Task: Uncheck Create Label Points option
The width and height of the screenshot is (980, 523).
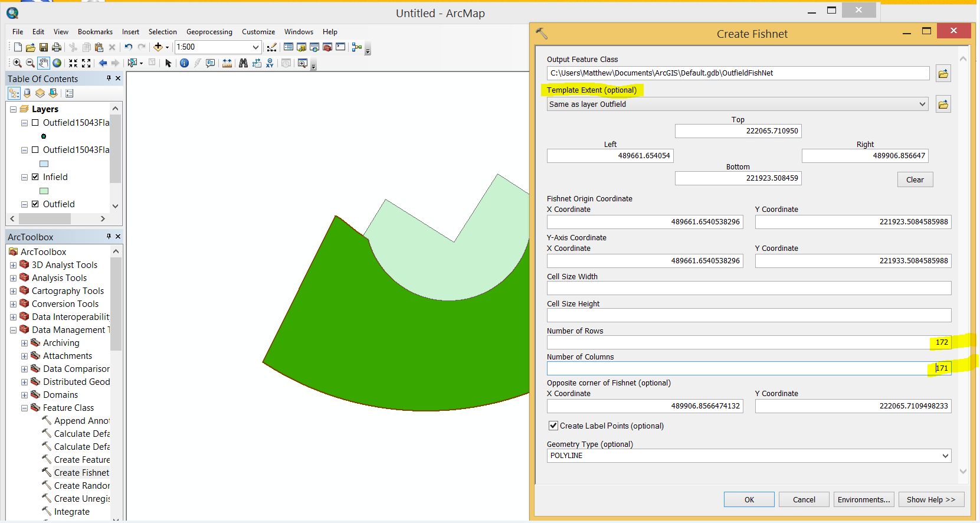Action: pyautogui.click(x=553, y=426)
